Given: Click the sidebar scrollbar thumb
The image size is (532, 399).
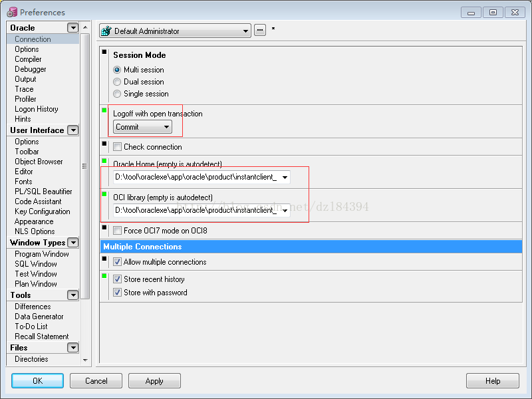Looking at the screenshot, I should (85, 166).
